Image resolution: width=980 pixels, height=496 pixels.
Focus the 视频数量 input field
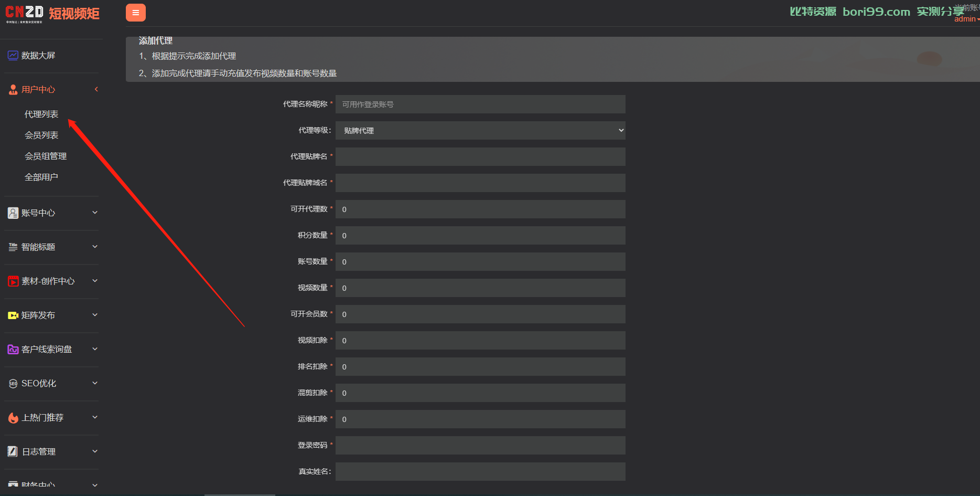click(x=480, y=288)
